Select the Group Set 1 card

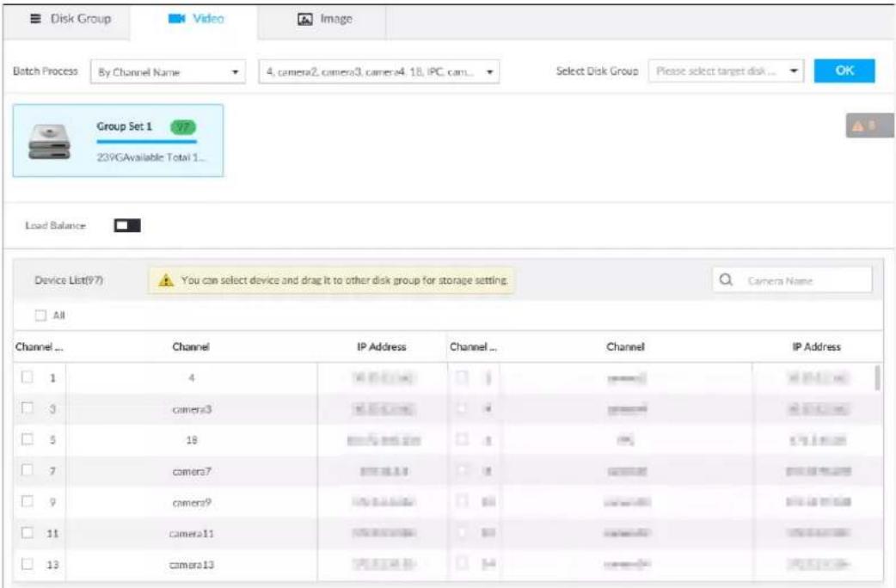(x=119, y=141)
